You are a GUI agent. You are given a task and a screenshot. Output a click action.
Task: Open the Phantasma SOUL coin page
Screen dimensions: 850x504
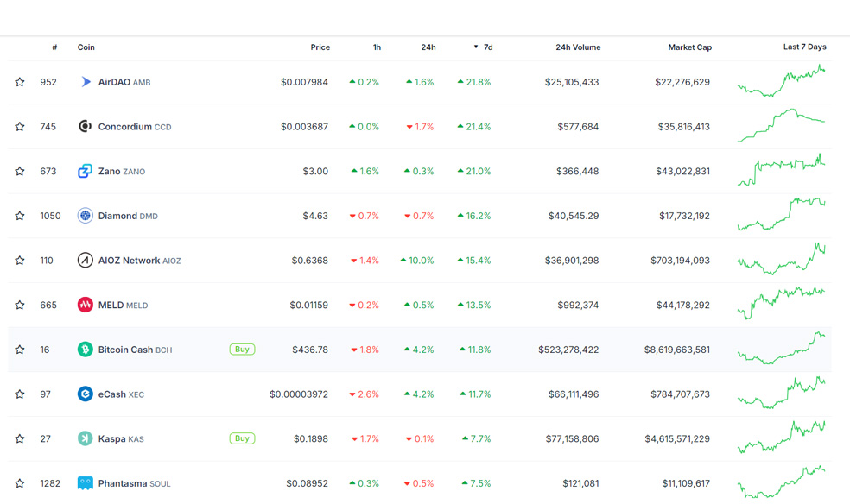coord(134,483)
